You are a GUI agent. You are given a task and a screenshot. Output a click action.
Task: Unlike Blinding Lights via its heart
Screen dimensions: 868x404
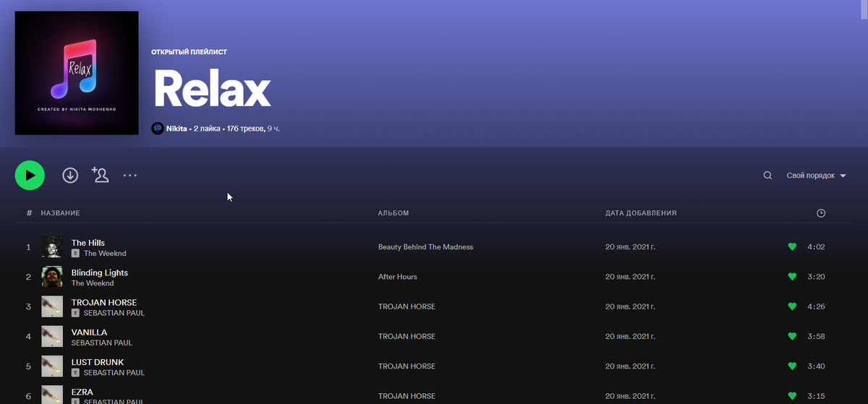[792, 277]
